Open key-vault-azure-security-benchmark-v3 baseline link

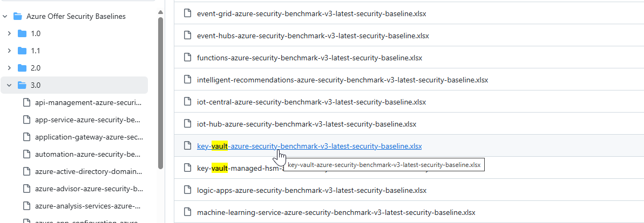pos(309,146)
